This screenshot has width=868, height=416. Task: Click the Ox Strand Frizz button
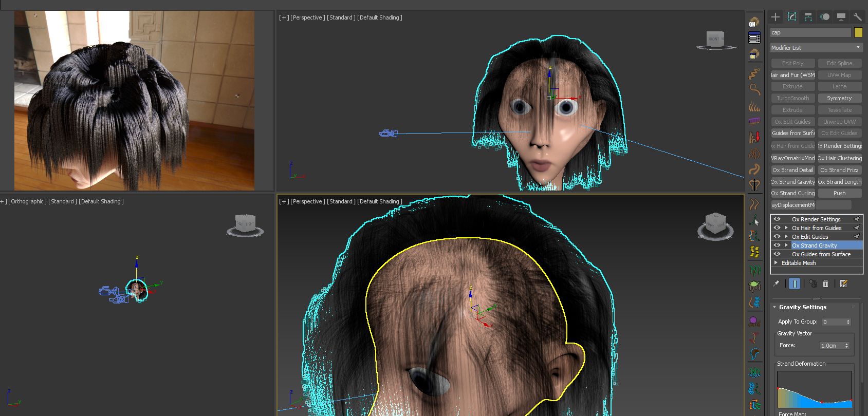coord(839,170)
